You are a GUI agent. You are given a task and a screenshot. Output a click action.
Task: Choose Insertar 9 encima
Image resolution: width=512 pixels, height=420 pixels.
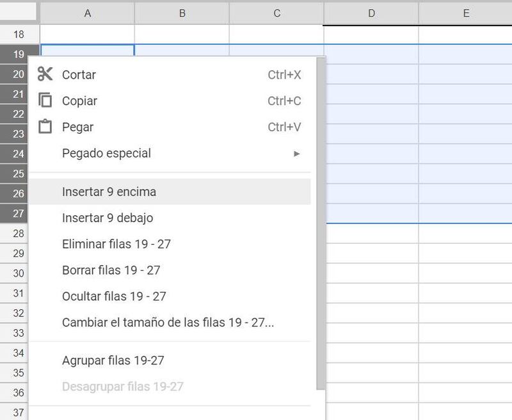pyautogui.click(x=109, y=191)
